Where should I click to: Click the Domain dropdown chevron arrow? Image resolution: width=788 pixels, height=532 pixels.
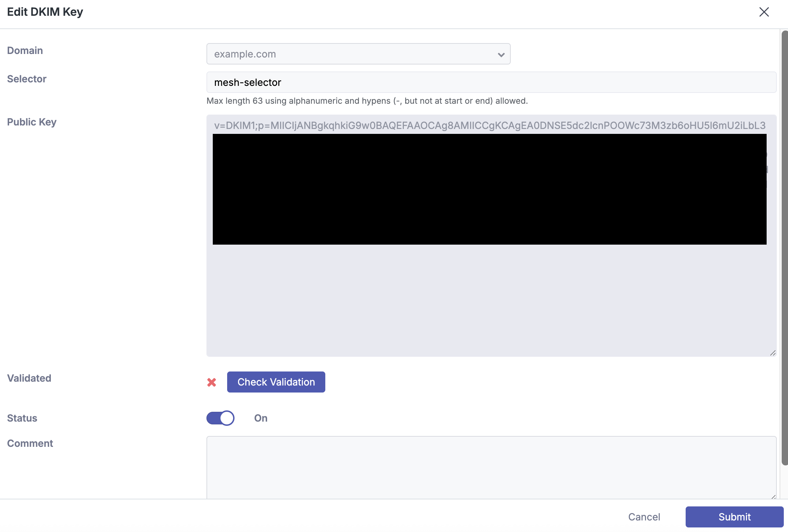pyautogui.click(x=501, y=55)
